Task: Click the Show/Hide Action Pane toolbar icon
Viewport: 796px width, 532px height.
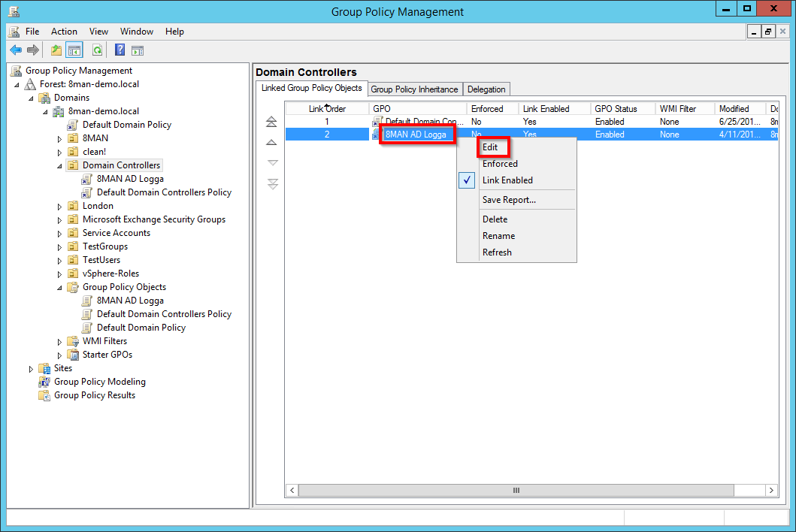Action: pos(138,50)
